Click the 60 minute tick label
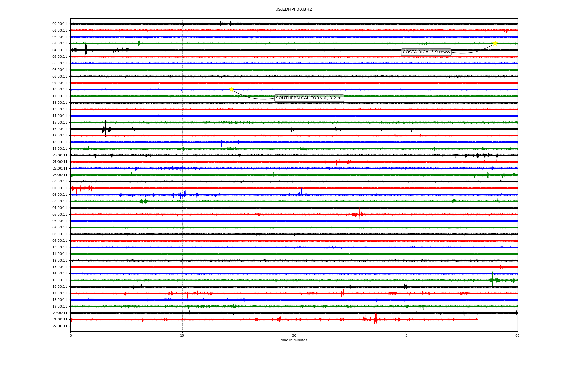 click(517, 335)
